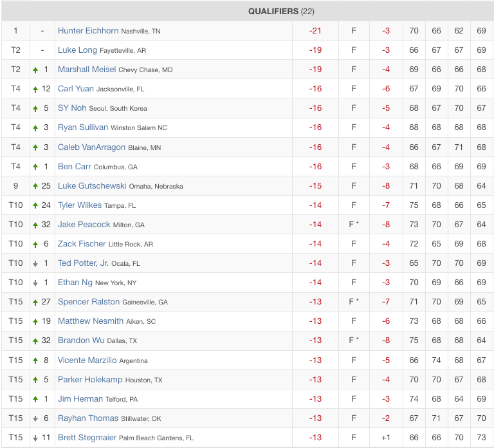The height and width of the screenshot is (448, 494).
Task: Click the gray down arrow in Ted Potter, Jr.'s row
Action: pos(35,264)
